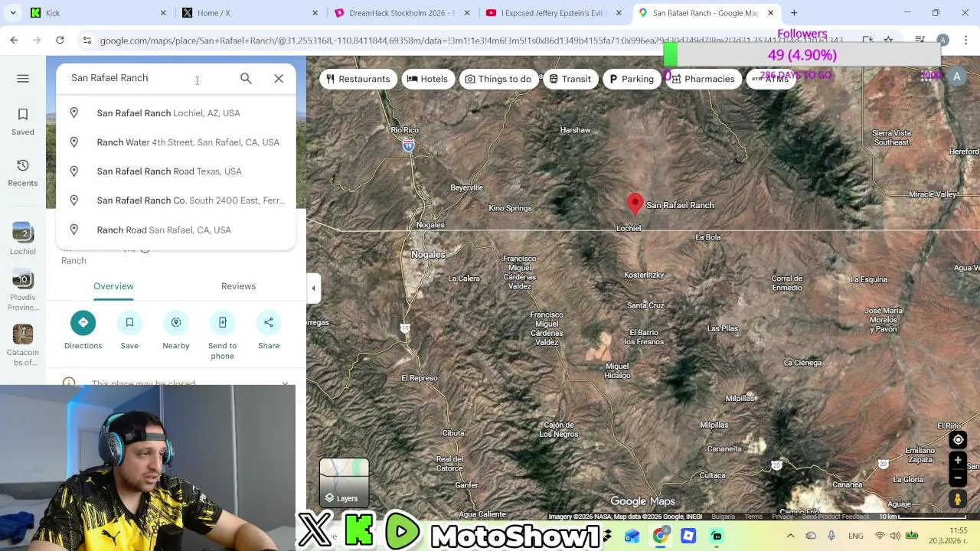Switch to DreamHack Stockholm 2026 tab
The width and height of the screenshot is (980, 551).
pyautogui.click(x=401, y=13)
